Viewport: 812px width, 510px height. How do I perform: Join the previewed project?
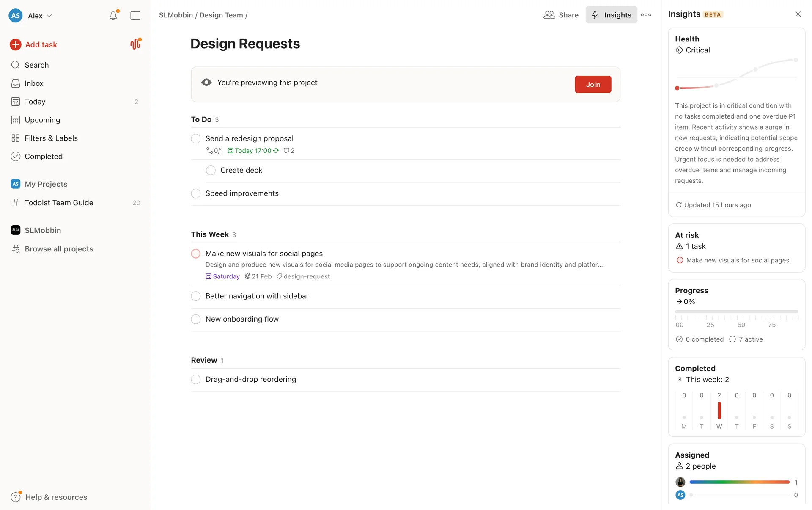[593, 84]
